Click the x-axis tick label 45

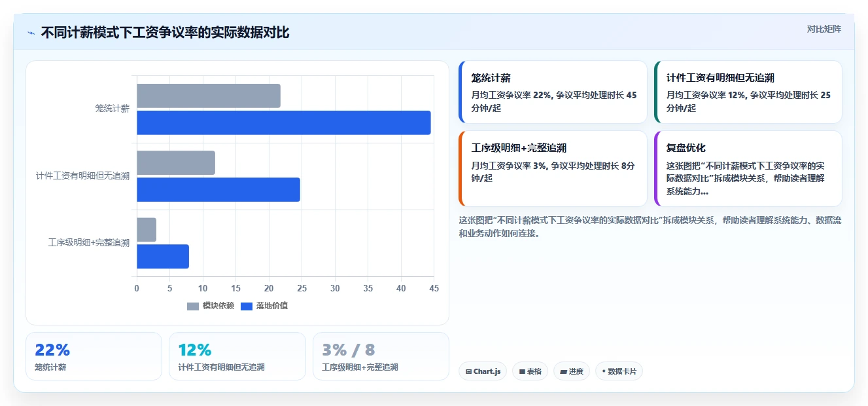(x=434, y=288)
